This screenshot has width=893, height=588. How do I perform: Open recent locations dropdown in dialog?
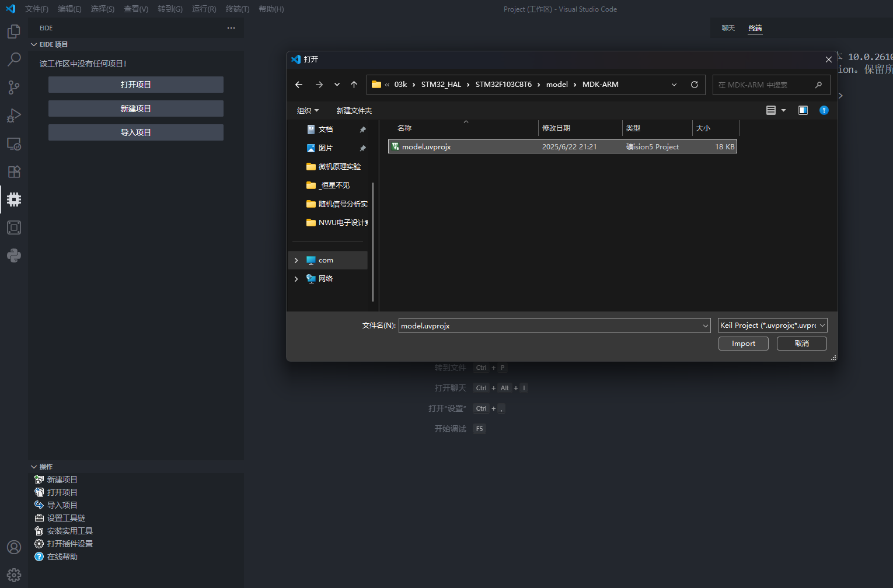click(x=337, y=85)
